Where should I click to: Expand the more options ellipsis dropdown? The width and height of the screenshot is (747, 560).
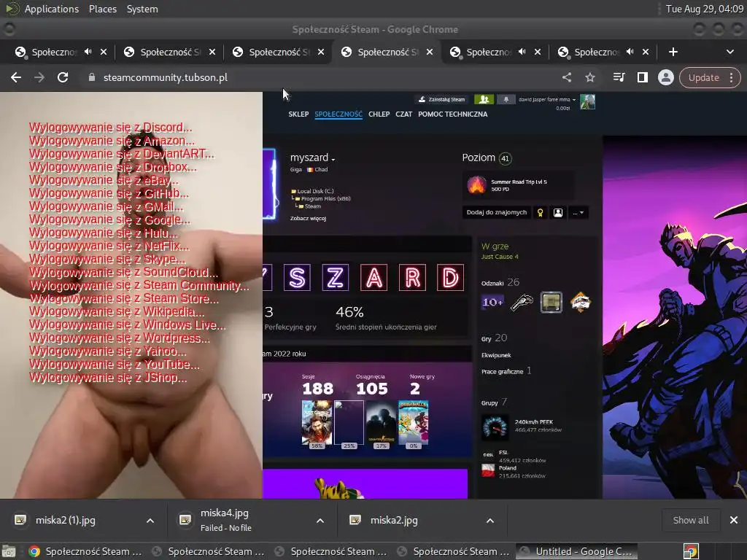click(x=578, y=213)
